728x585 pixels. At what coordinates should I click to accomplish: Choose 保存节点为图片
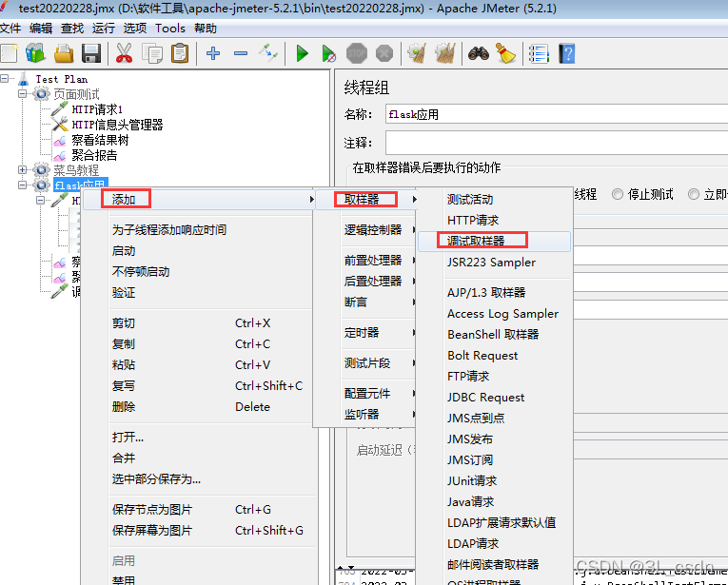click(199, 510)
